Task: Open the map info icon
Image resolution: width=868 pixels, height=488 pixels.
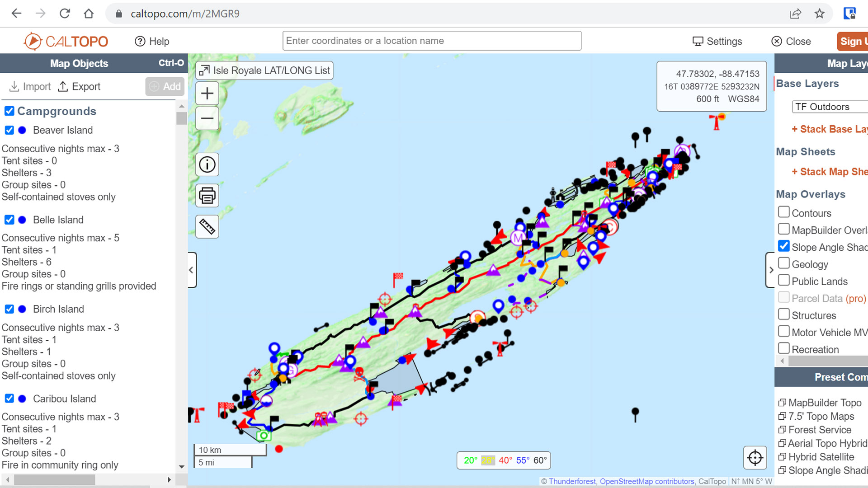Action: [207, 164]
